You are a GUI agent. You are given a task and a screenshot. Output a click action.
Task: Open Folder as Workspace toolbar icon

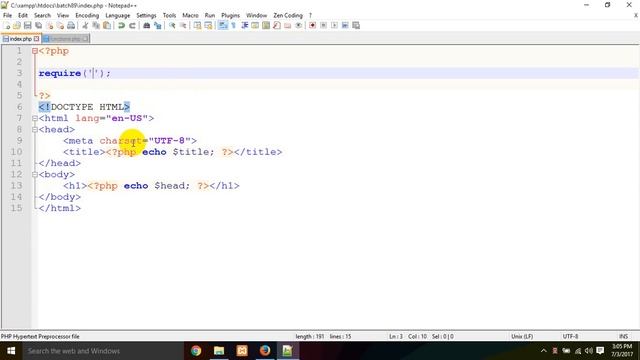click(x=287, y=25)
